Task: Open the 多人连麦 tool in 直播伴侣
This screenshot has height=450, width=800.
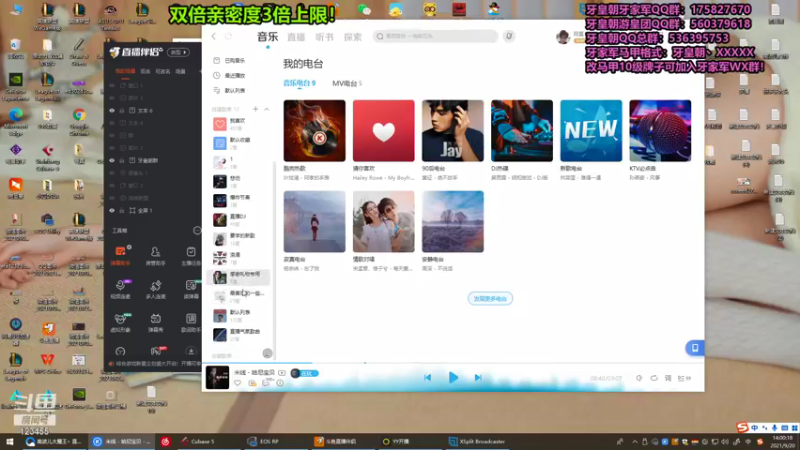Action: click(156, 289)
